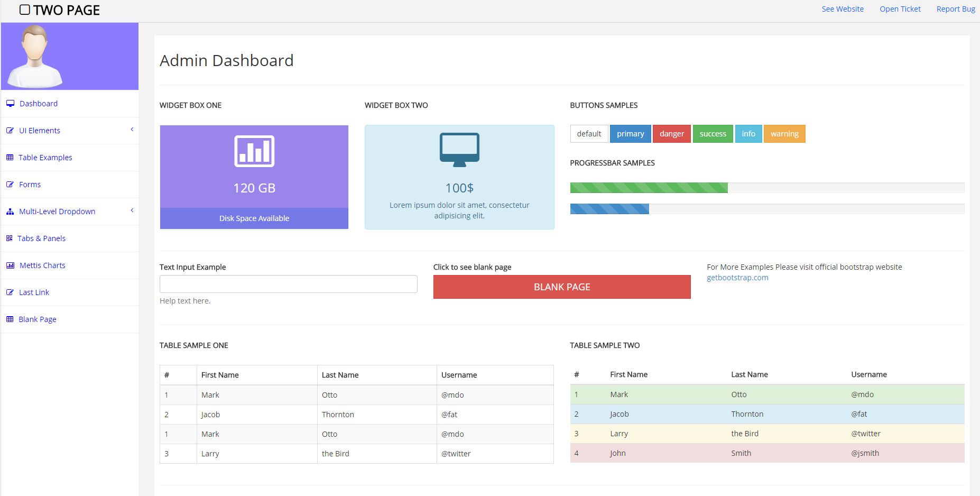Screen dimensions: 980x496
Task: Click the desktop monitor icon in Widget Box Two
Action: click(459, 150)
